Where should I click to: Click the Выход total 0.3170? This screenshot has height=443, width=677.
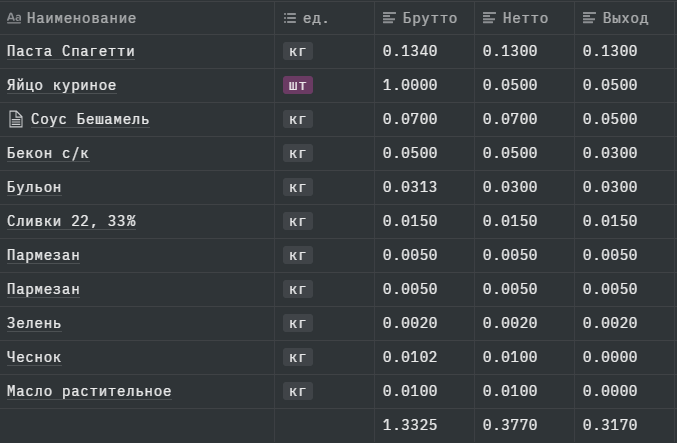608,425
